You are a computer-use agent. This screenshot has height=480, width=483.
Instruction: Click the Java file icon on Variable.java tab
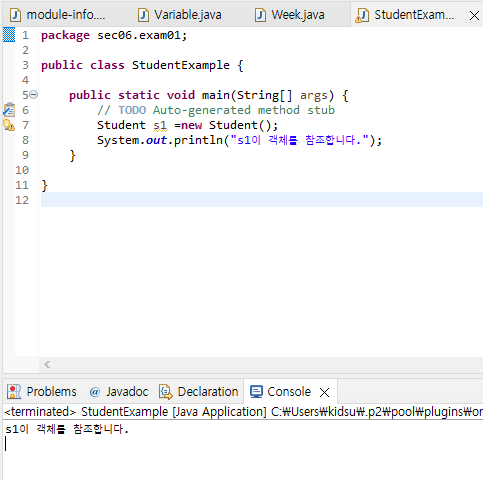click(x=143, y=15)
